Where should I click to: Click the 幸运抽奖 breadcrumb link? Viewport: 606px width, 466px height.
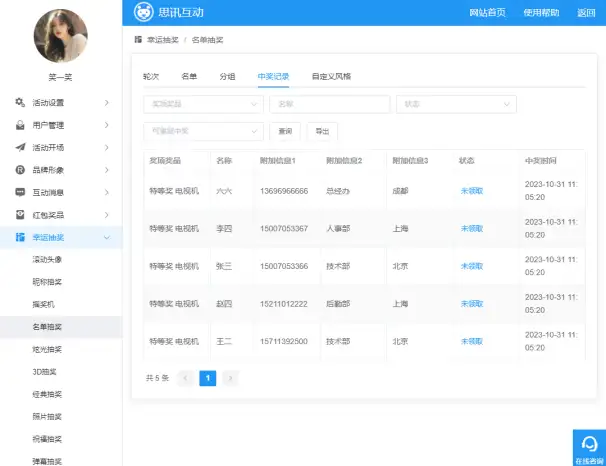[x=163, y=40]
